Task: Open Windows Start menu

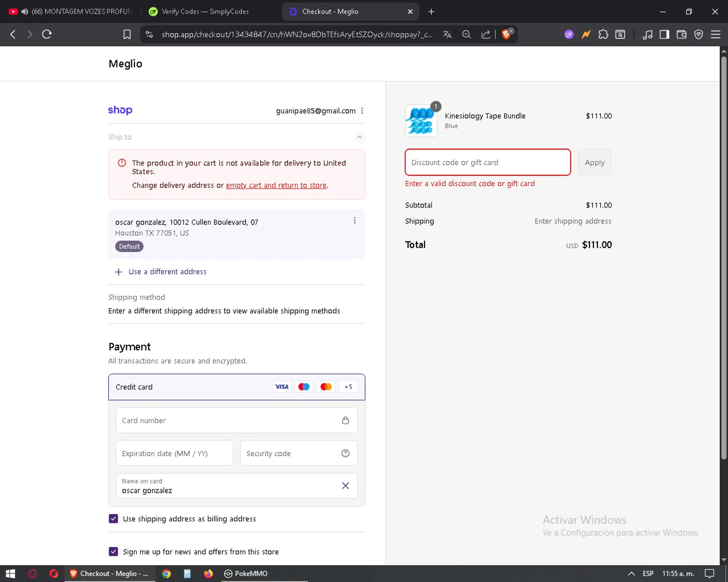Action: pos(11,574)
